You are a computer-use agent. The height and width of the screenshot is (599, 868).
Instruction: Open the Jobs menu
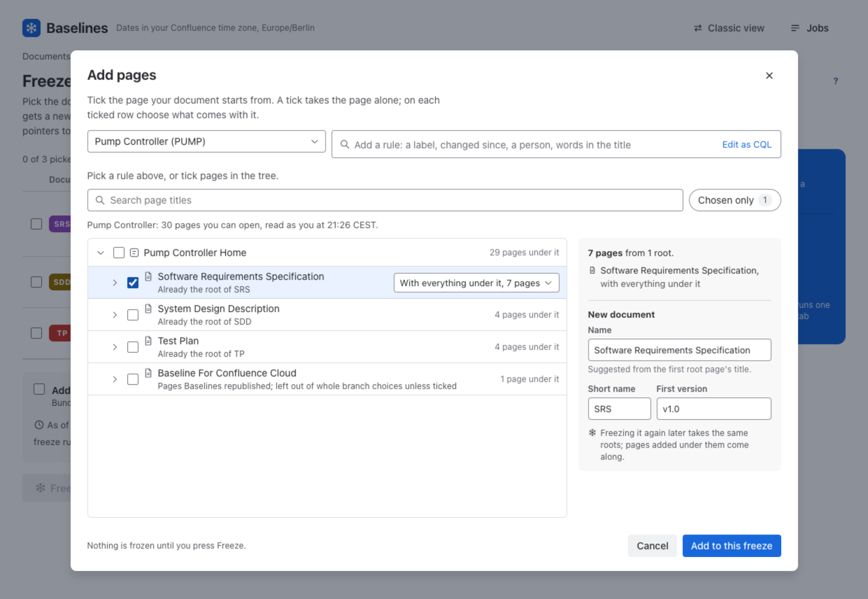pos(810,28)
